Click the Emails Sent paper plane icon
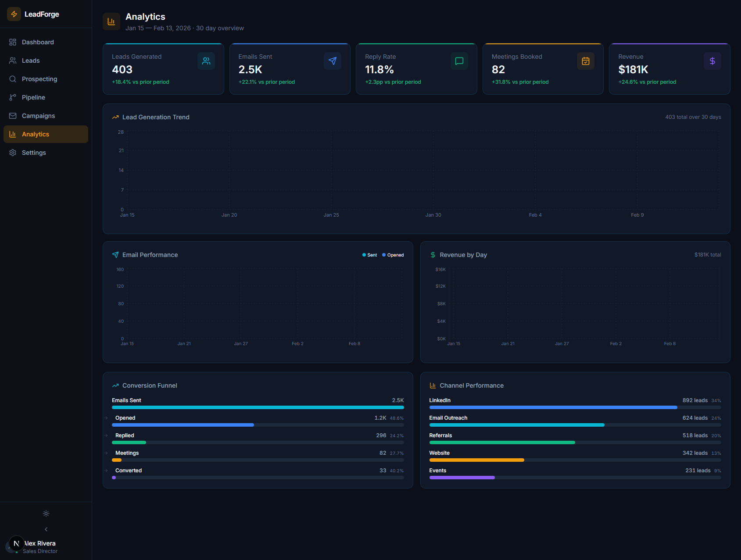Image resolution: width=741 pixels, height=560 pixels. coord(333,61)
